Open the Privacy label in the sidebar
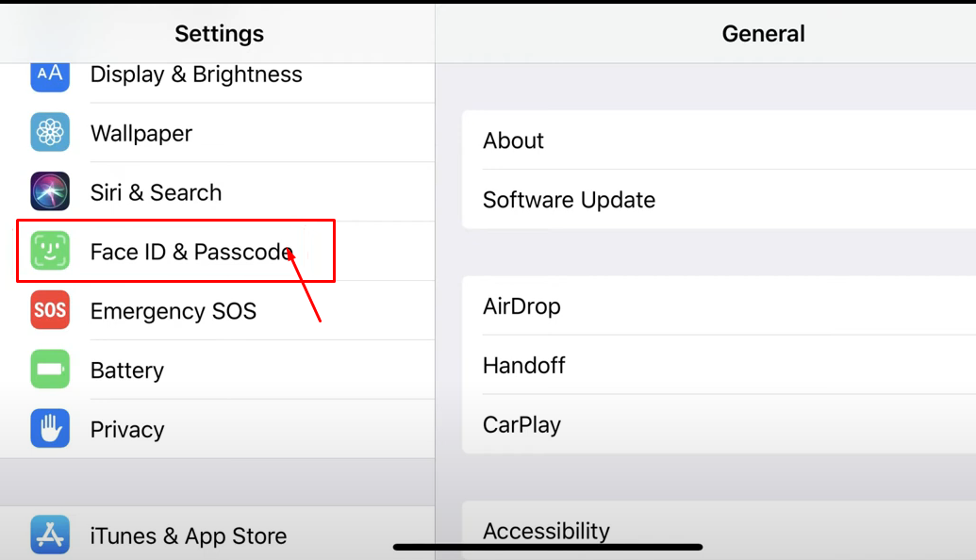 click(127, 429)
